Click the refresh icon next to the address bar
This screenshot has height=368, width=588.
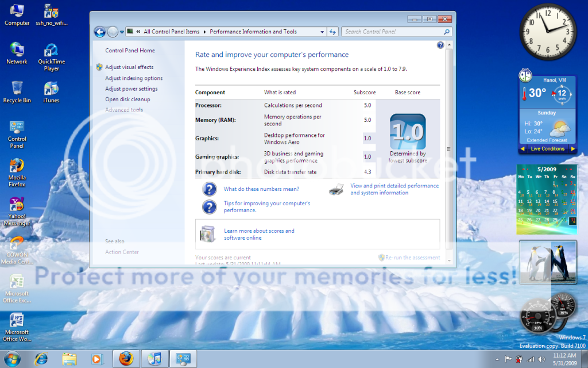pyautogui.click(x=332, y=32)
